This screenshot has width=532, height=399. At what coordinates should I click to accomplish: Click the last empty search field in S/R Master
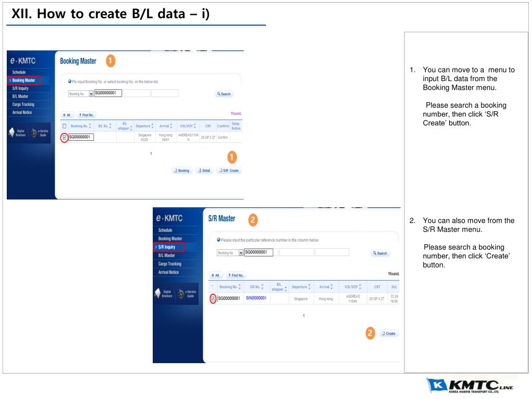332,252
